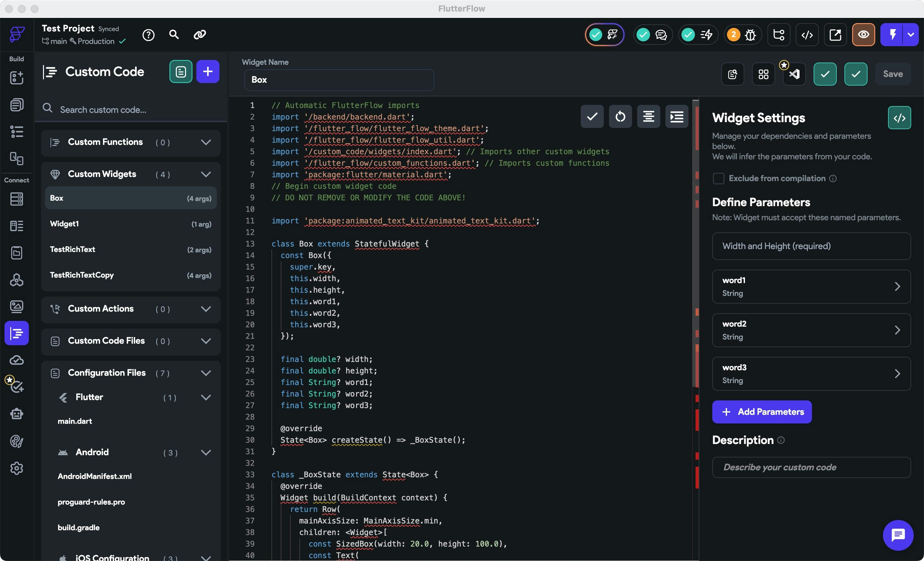The height and width of the screenshot is (561, 924).
Task: Click the help question mark icon
Action: 148,35
